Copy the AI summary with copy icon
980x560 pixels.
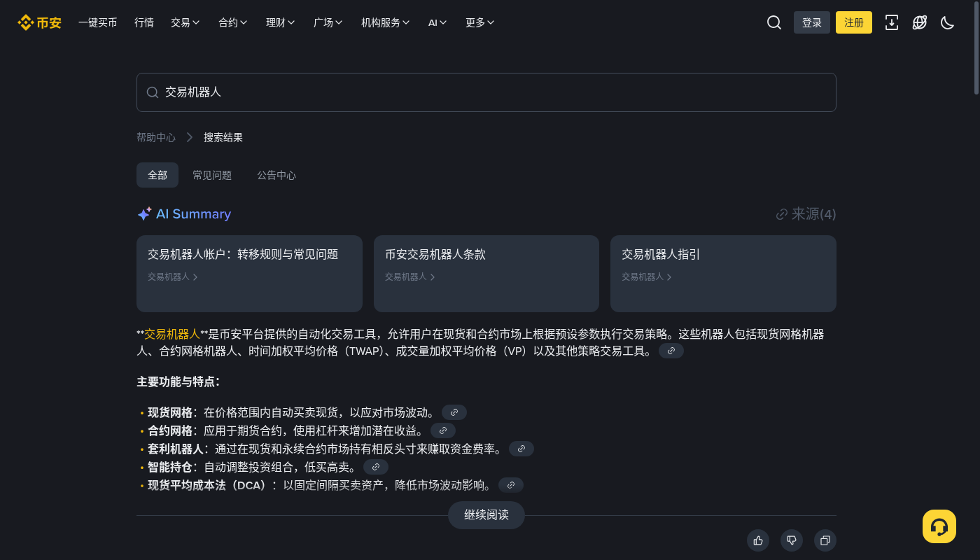click(825, 540)
